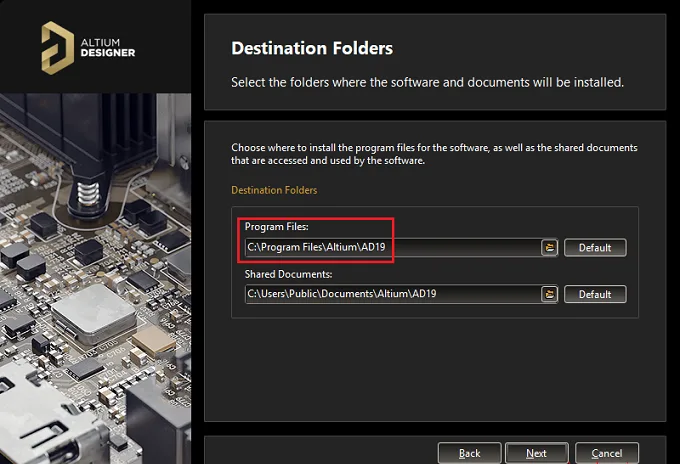Screen dimensions: 680x464
Task: Click into the Program Files path field
Action: [x=393, y=248]
